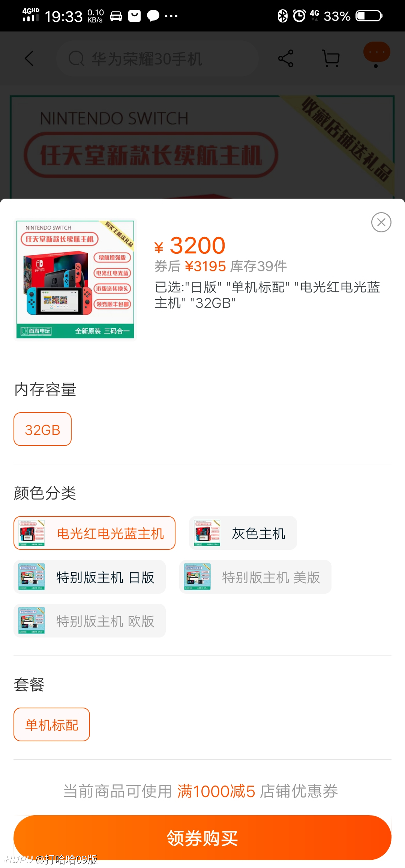The width and height of the screenshot is (405, 868).
Task: Select 特别版主机 欧版 option
Action: click(90, 621)
